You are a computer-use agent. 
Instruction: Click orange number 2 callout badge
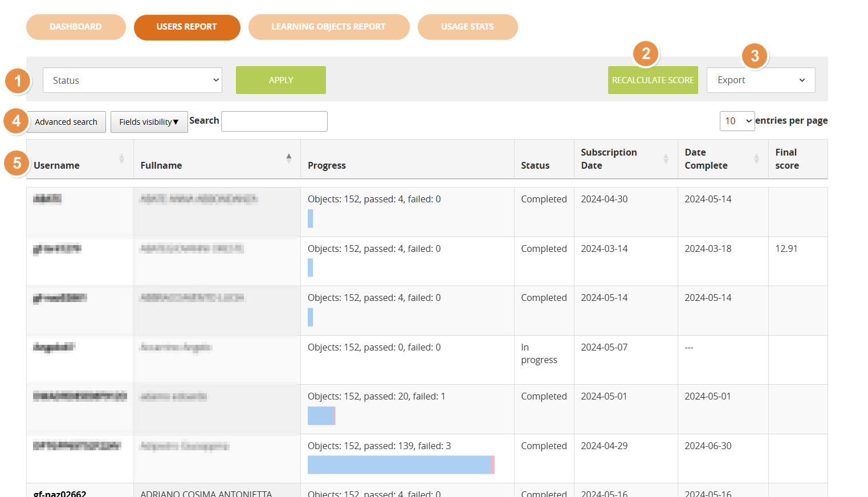coord(646,54)
